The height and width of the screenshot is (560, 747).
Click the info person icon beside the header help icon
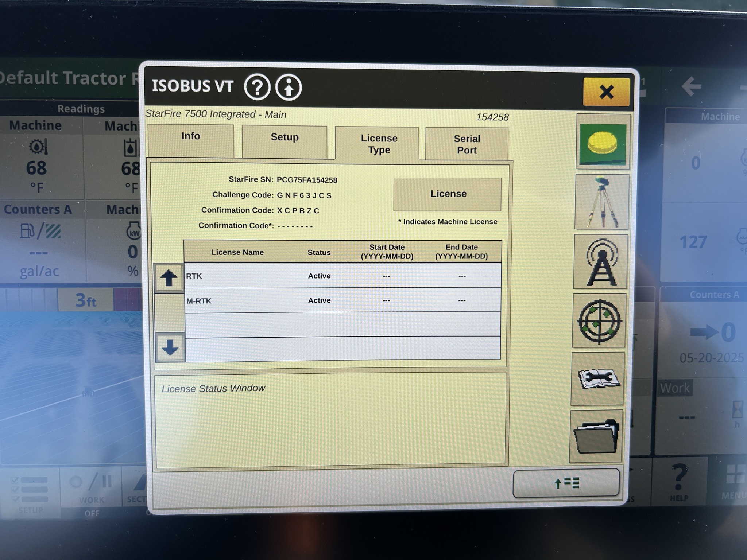click(x=289, y=87)
